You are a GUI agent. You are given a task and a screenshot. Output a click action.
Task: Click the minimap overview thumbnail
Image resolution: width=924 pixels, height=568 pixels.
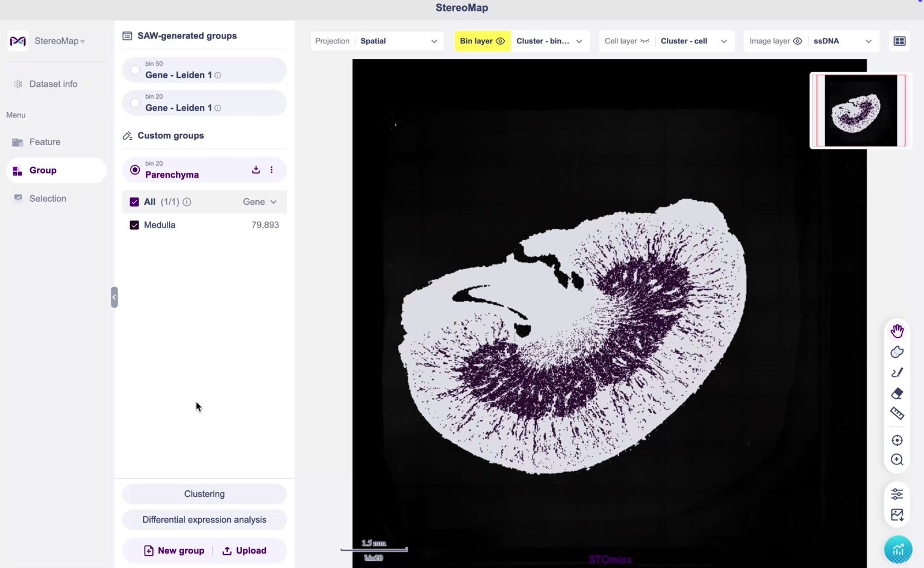tap(861, 110)
